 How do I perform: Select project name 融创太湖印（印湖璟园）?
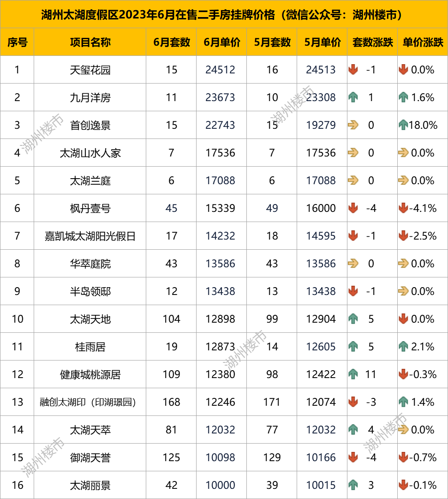pyautogui.click(x=88, y=402)
